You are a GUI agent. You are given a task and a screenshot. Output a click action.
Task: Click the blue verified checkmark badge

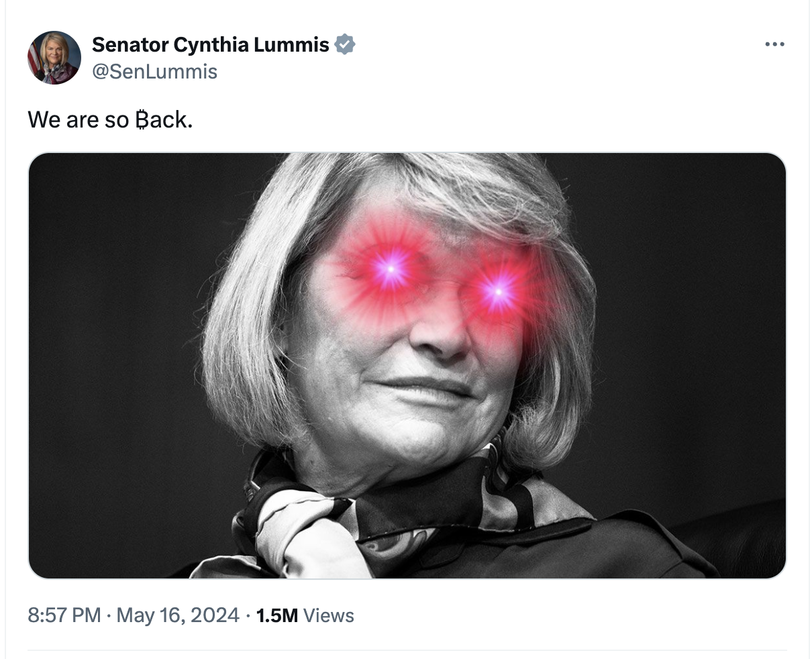point(344,45)
